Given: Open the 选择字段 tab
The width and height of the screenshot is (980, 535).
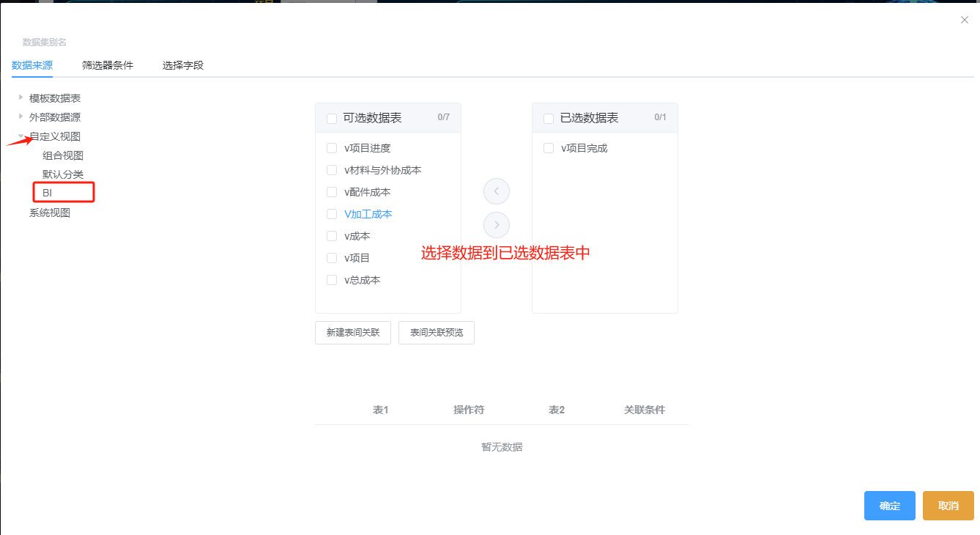Looking at the screenshot, I should tap(183, 65).
